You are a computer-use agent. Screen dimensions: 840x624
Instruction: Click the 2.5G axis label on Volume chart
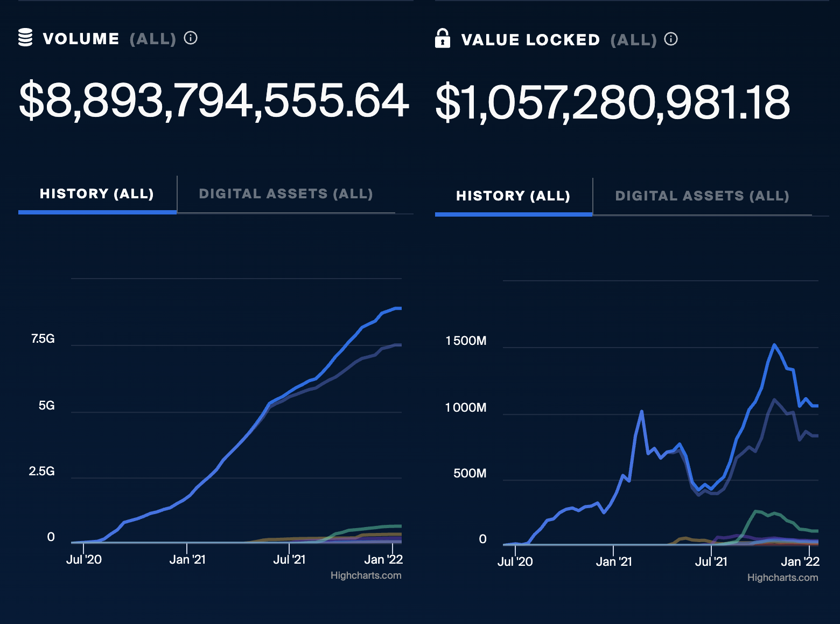(42, 472)
